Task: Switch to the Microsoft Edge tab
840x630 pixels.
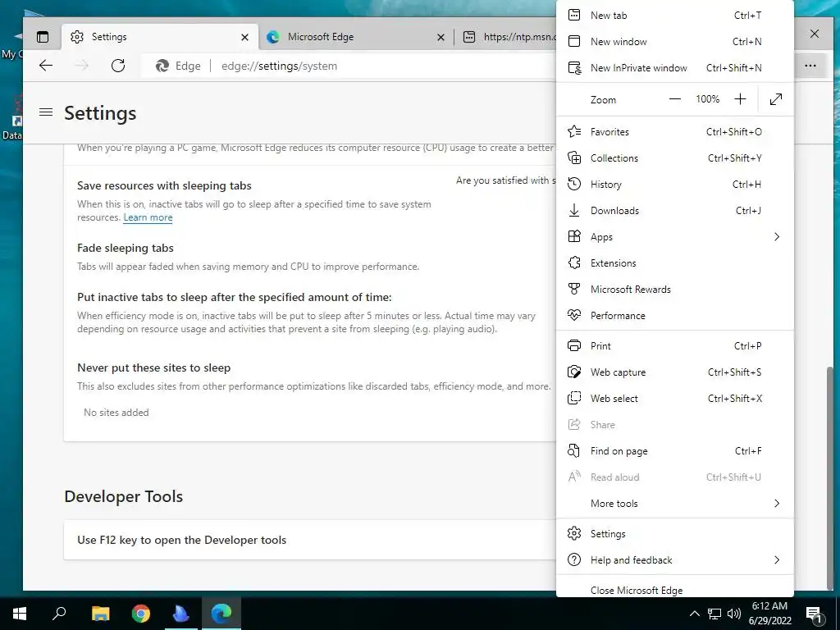Action: point(356,37)
